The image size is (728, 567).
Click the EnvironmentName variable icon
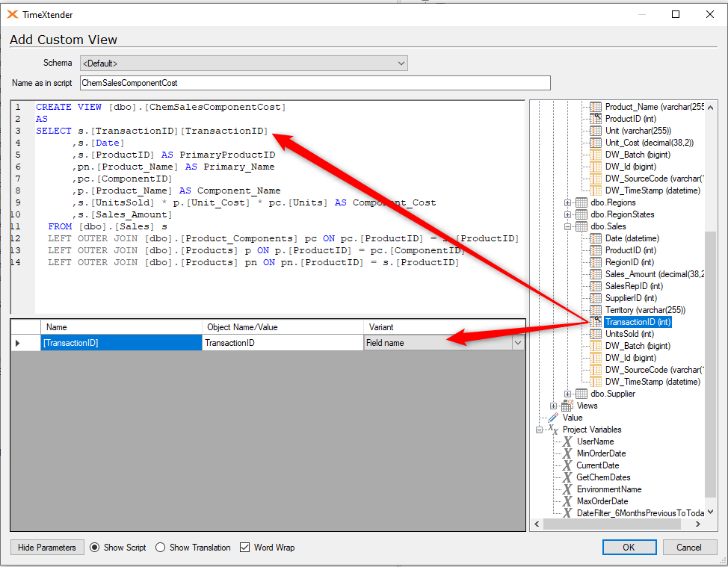[567, 489]
